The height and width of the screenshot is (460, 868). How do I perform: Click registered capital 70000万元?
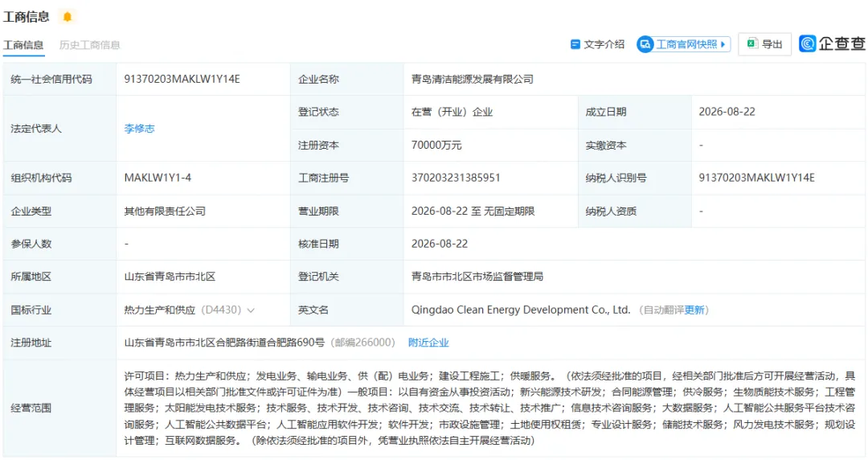(436, 146)
